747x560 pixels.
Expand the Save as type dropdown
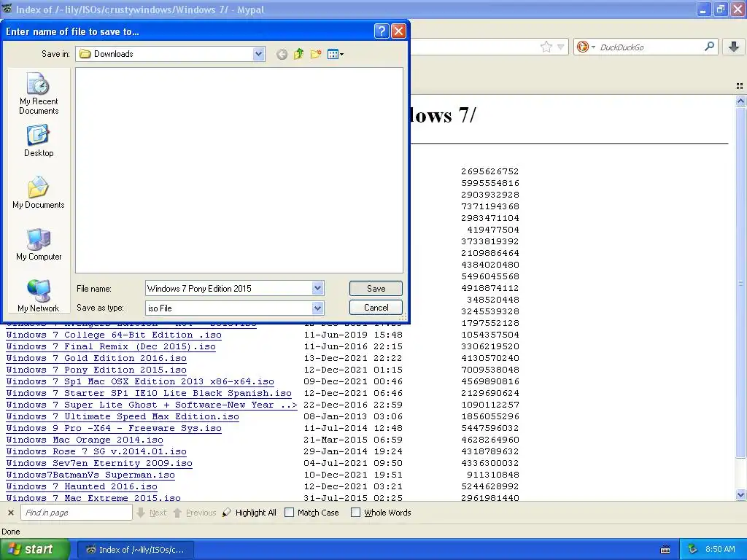pyautogui.click(x=318, y=308)
